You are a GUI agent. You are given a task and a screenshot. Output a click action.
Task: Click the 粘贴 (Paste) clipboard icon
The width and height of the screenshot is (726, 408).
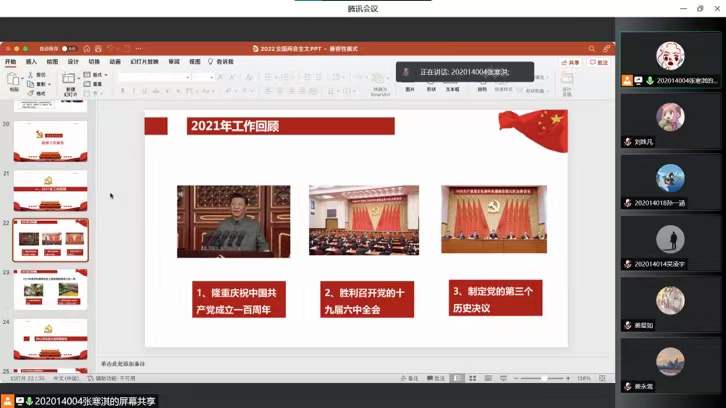pyautogui.click(x=13, y=81)
